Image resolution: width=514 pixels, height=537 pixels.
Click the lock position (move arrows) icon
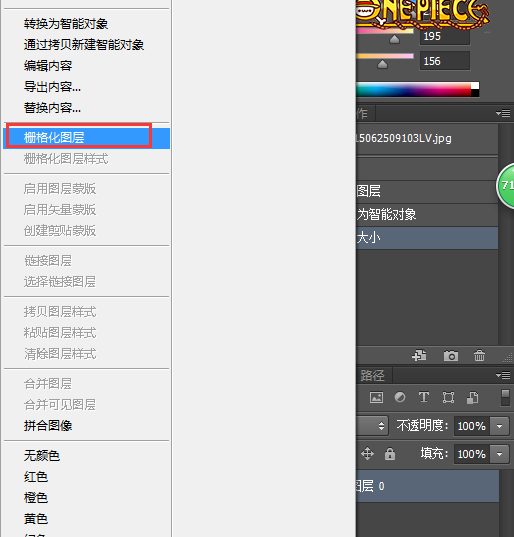click(x=367, y=454)
